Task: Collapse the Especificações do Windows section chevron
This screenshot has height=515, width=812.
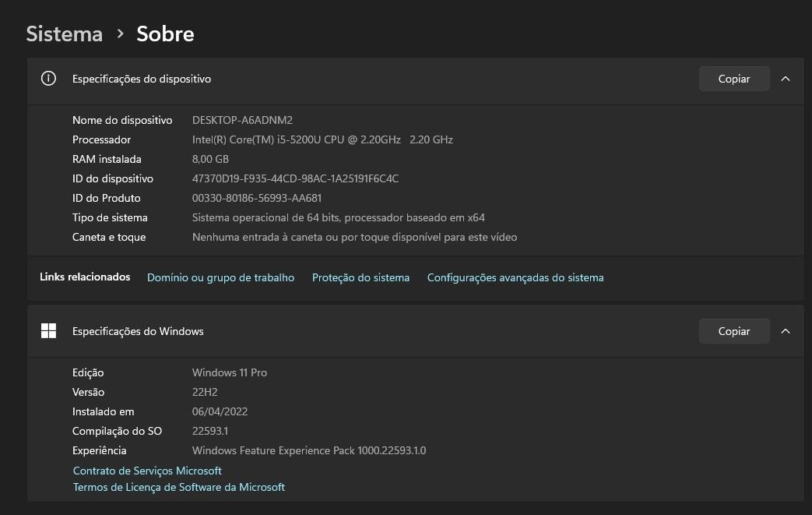Action: pyautogui.click(x=785, y=331)
